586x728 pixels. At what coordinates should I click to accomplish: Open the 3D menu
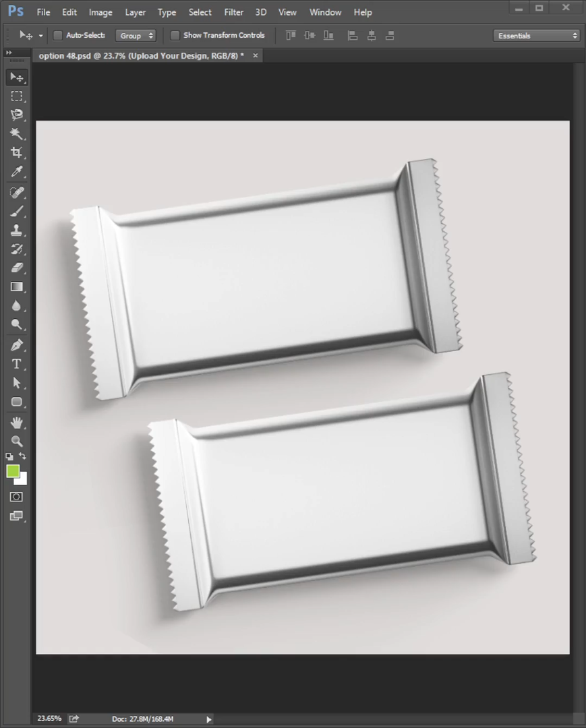(x=261, y=12)
